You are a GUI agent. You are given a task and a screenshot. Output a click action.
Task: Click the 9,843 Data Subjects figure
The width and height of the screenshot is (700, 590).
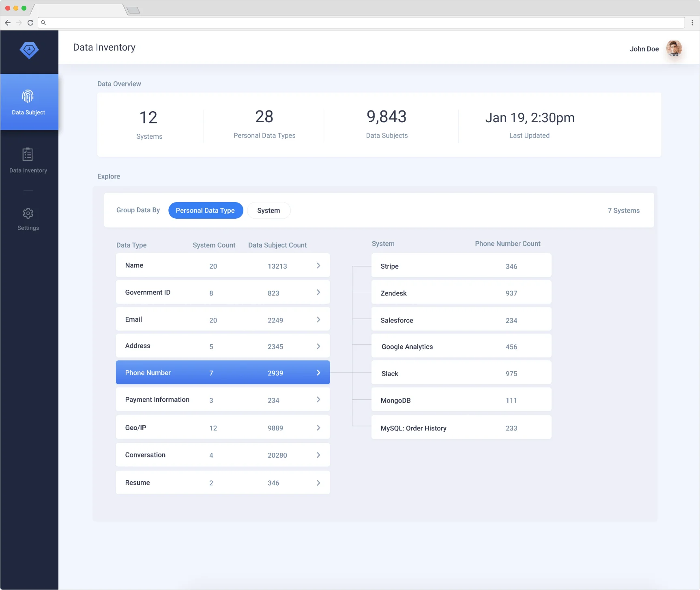pyautogui.click(x=387, y=117)
